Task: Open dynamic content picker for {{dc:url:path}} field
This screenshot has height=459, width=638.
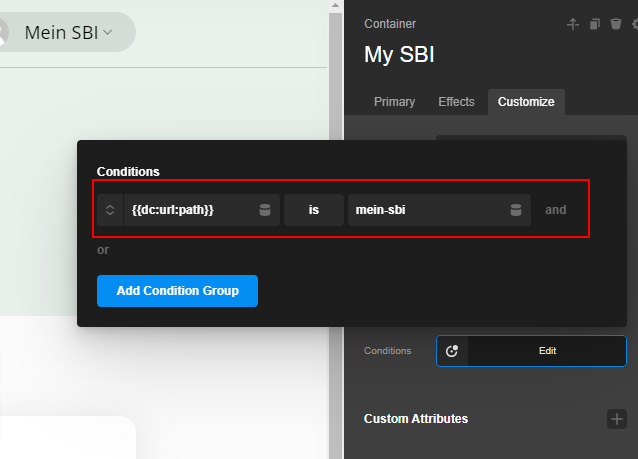Action: (x=265, y=210)
